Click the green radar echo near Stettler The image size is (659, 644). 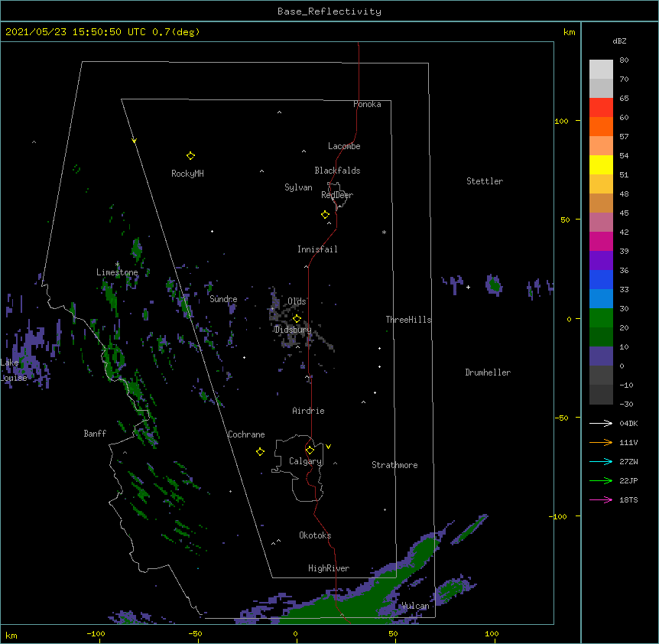point(494,285)
